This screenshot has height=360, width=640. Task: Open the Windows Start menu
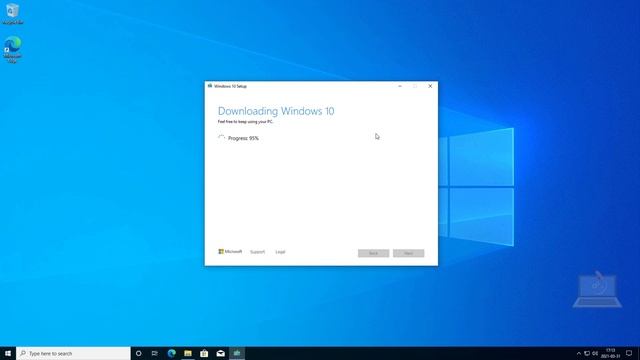[8, 353]
